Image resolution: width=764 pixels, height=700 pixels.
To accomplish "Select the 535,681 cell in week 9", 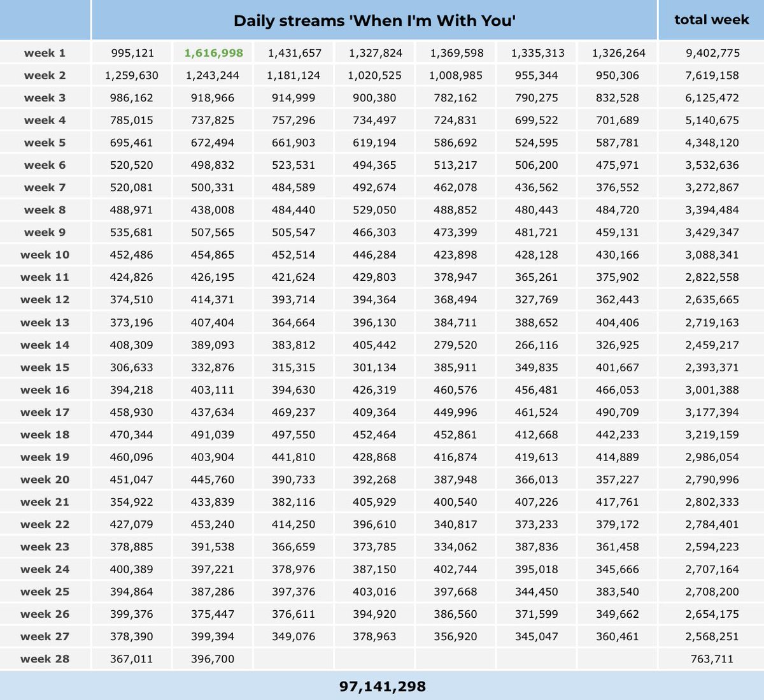I will coord(132,232).
